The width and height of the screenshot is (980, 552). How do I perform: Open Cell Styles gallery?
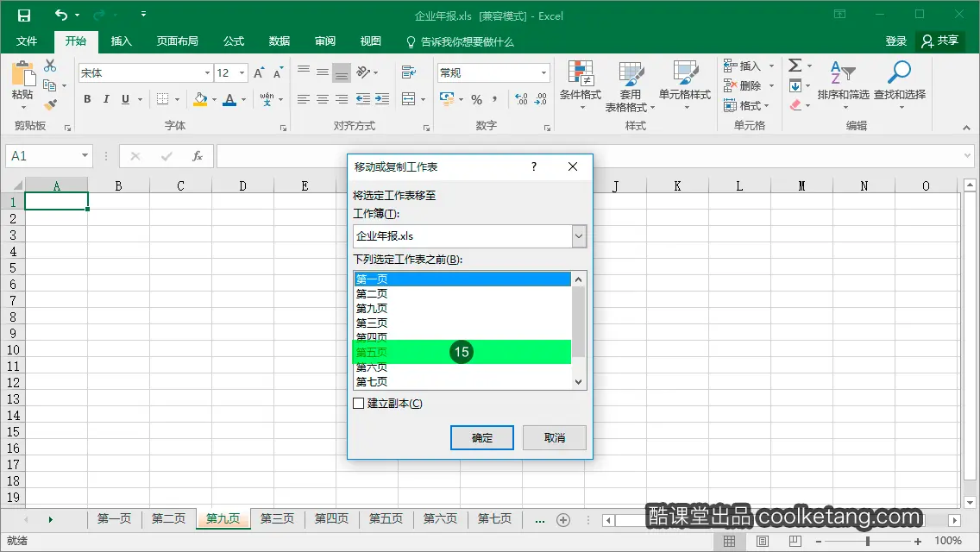pyautogui.click(x=684, y=85)
